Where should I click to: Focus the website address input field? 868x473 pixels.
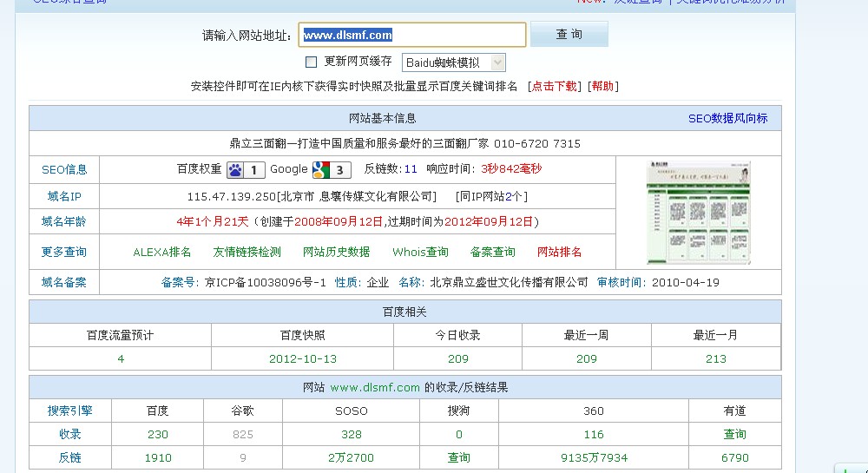coord(411,35)
